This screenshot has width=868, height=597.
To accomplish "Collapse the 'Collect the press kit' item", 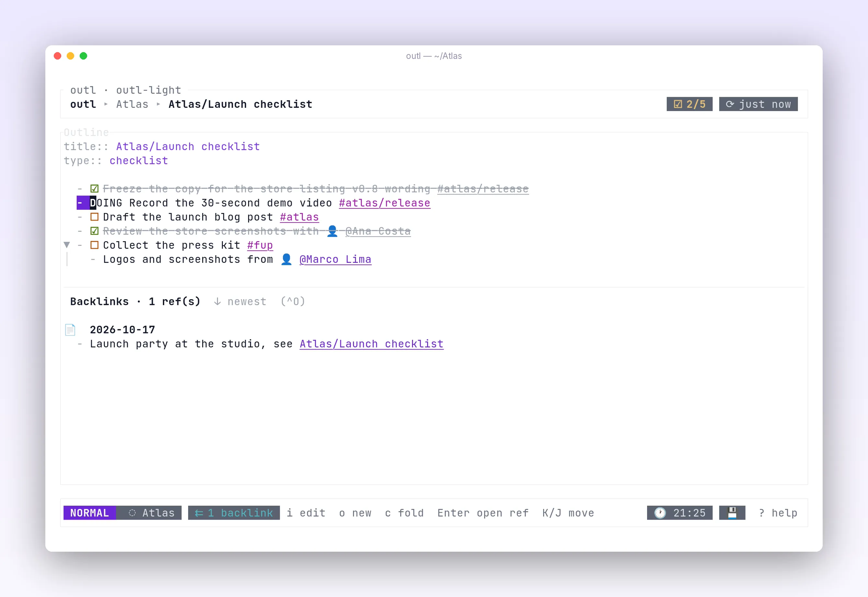I will [x=67, y=245].
